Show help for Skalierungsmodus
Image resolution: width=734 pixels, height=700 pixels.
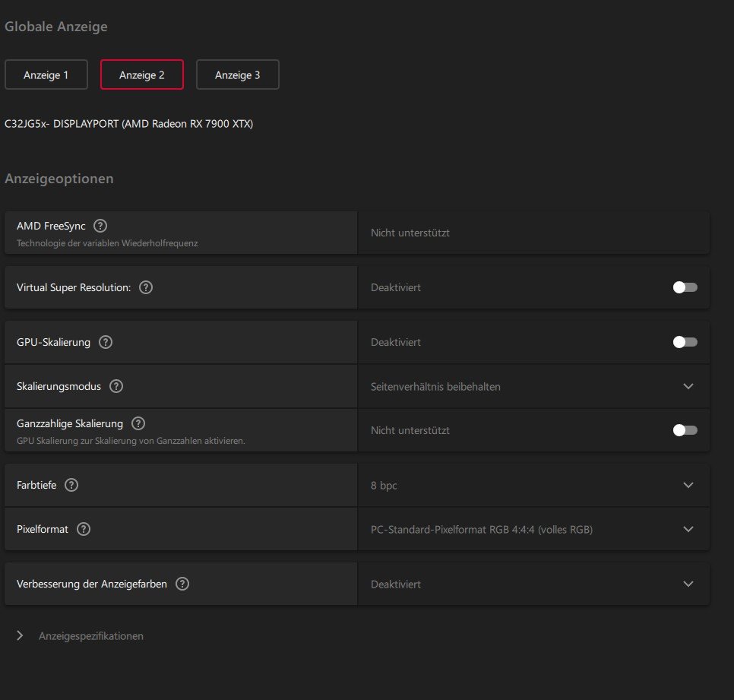tap(116, 386)
